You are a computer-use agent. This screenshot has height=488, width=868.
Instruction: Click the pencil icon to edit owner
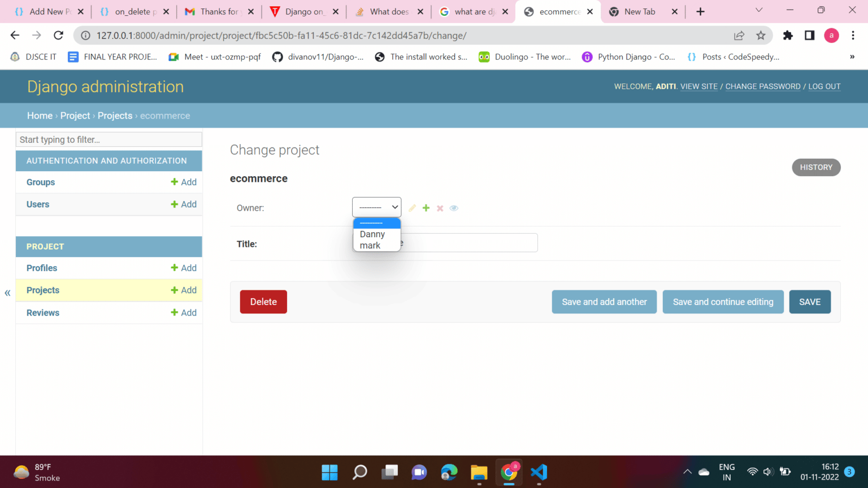point(412,208)
